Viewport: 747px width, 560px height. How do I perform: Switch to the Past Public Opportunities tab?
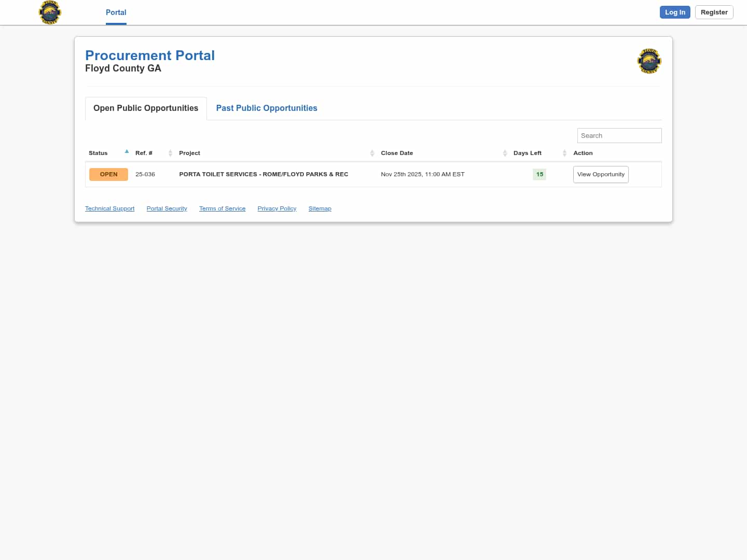point(267,108)
